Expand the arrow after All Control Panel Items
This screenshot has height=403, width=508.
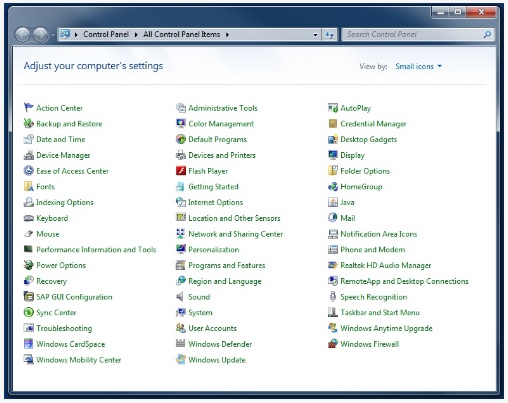pyautogui.click(x=227, y=34)
